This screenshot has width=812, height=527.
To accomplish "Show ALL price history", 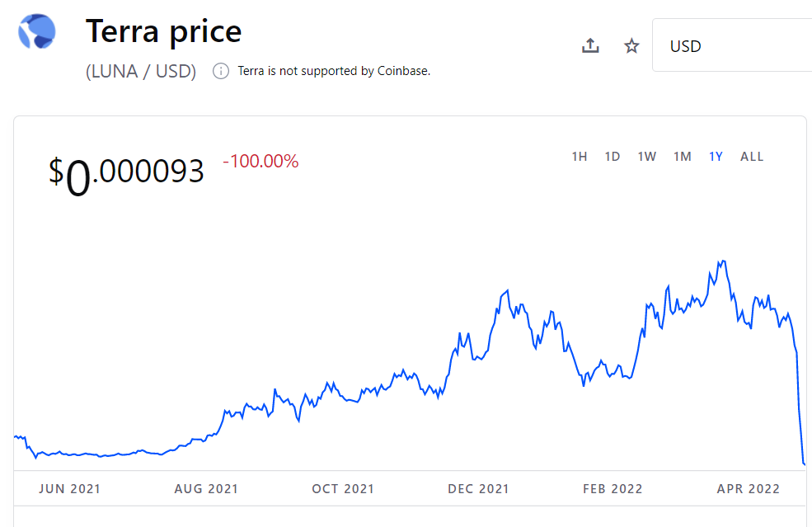I will (752, 157).
